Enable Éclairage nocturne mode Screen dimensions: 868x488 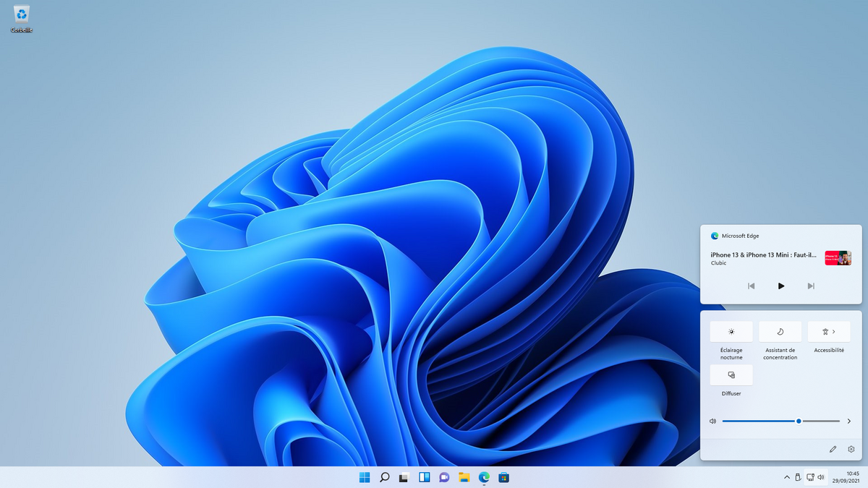(x=731, y=331)
